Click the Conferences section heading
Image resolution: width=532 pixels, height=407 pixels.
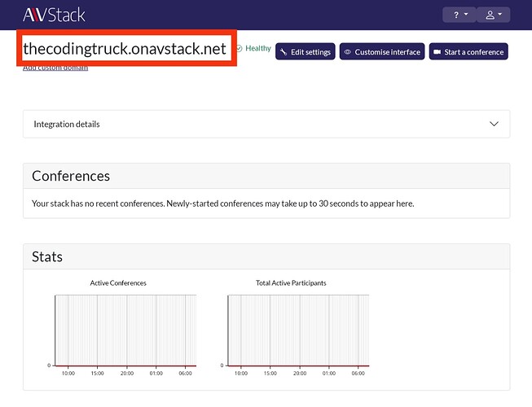click(x=71, y=176)
